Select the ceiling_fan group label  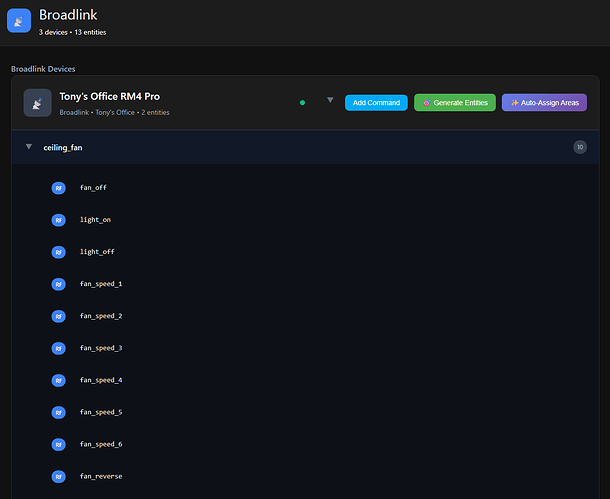click(x=63, y=147)
